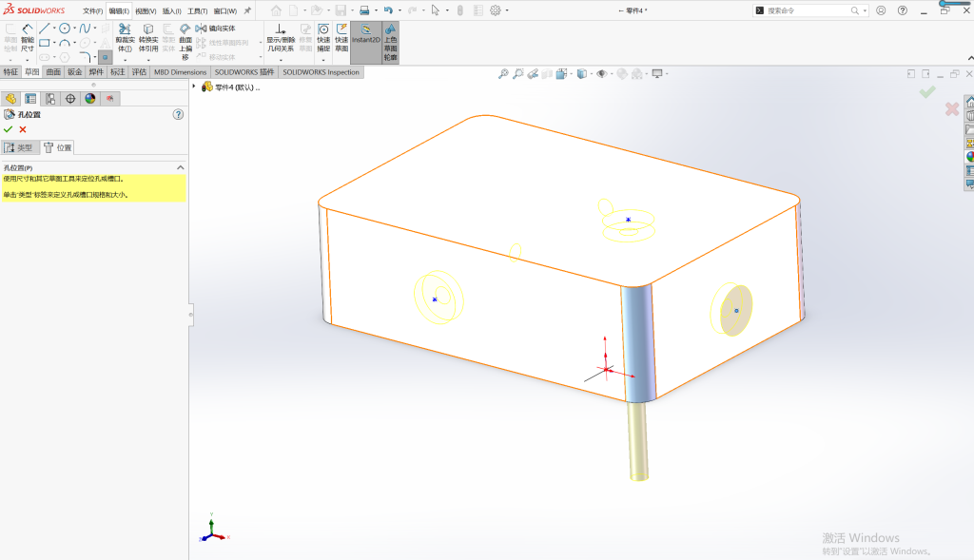Click the Rapid Sketch (快速草图) icon
Image resolution: width=974 pixels, height=560 pixels.
[341, 38]
